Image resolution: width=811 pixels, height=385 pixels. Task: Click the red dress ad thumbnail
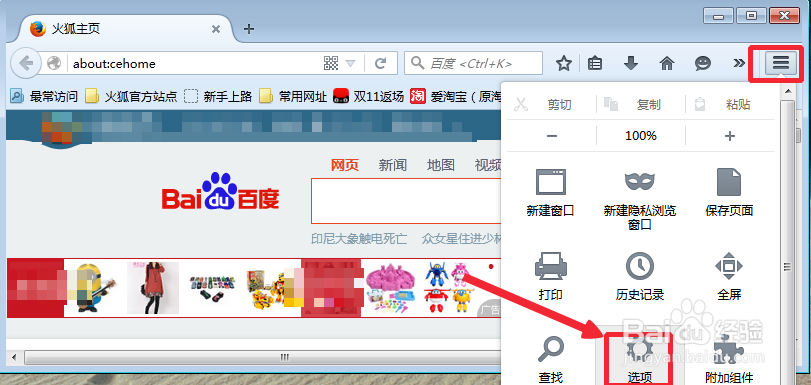point(153,288)
